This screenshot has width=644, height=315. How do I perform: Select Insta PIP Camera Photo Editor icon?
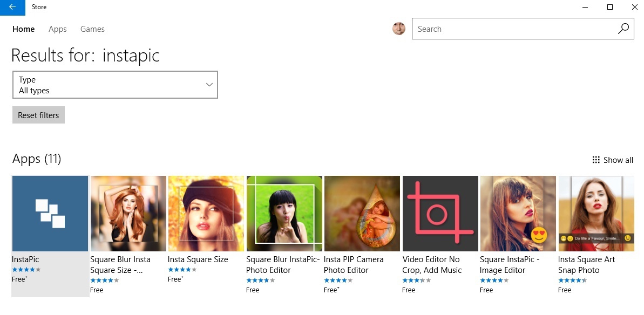click(x=362, y=214)
